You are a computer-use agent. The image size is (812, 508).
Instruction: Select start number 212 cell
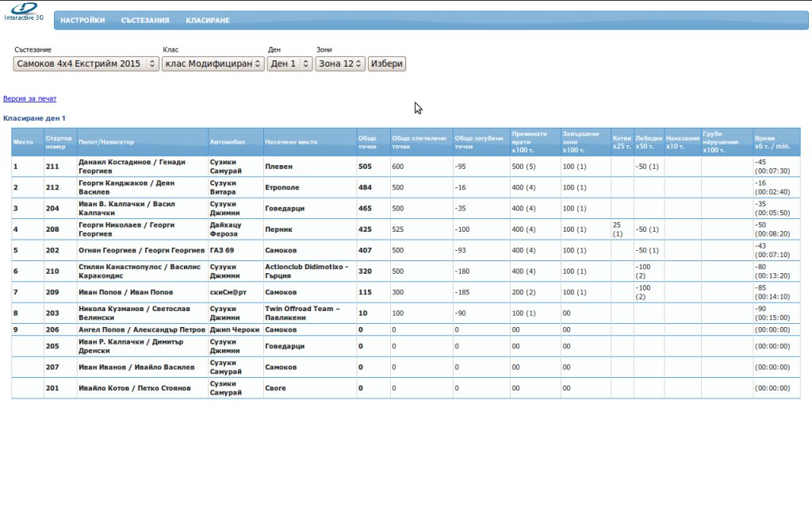point(52,187)
